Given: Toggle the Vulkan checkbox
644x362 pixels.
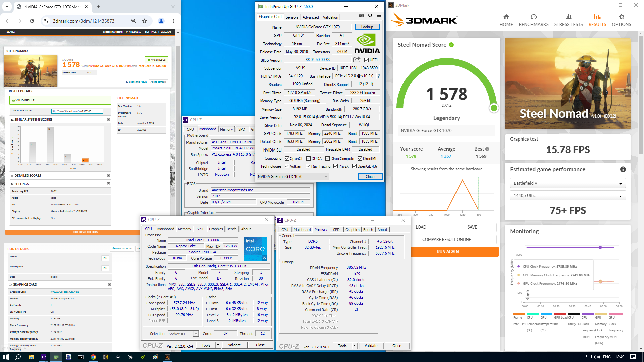Looking at the screenshot, I should coord(287,166).
